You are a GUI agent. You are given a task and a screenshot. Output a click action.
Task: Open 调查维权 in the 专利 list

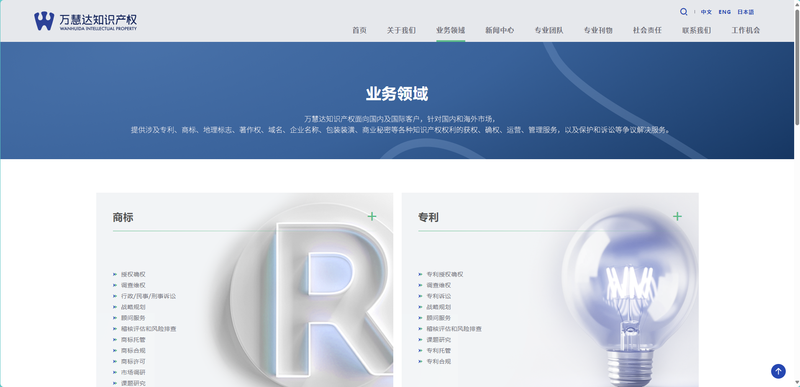point(439,285)
